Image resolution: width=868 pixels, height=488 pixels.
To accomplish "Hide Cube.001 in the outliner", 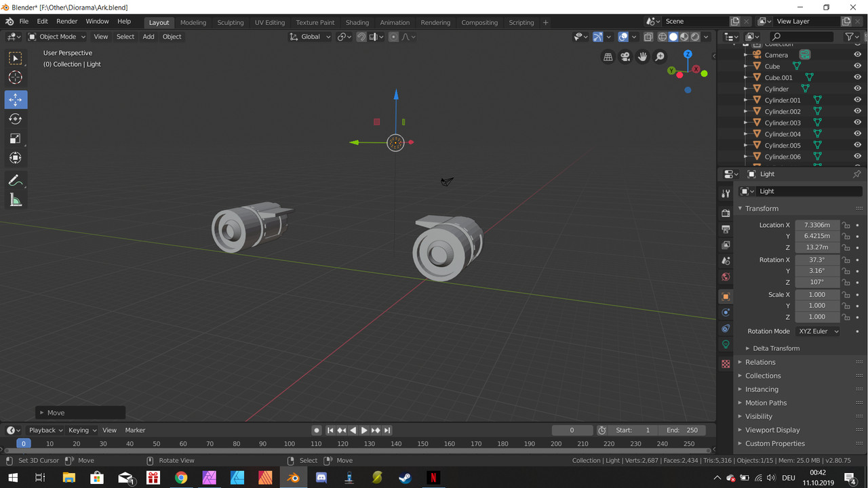I will click(857, 77).
